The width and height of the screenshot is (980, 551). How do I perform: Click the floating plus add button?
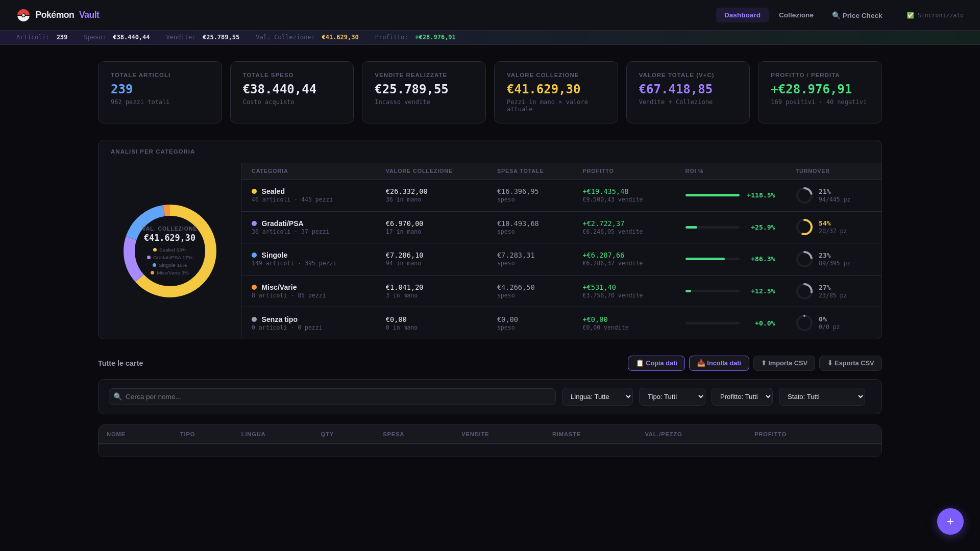tap(950, 521)
